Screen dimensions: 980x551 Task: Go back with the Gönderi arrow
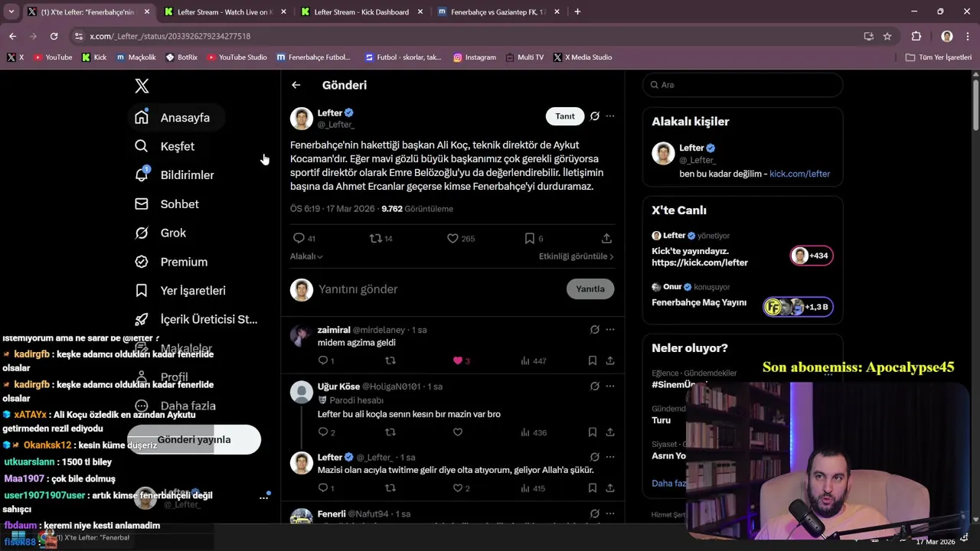(296, 85)
